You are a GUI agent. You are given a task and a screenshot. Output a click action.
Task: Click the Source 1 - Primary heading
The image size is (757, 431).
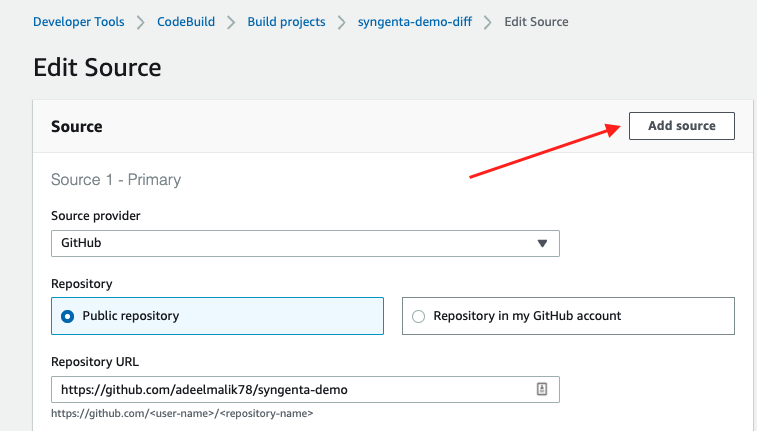116,180
